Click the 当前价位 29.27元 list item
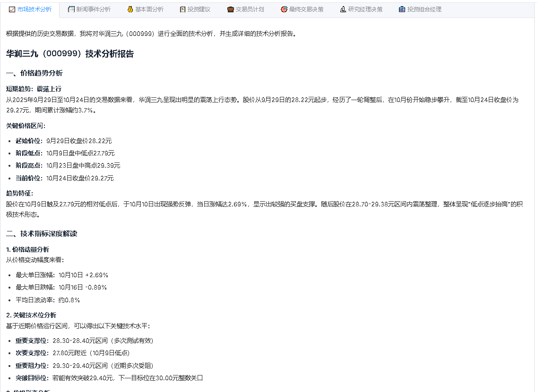 click(64, 178)
